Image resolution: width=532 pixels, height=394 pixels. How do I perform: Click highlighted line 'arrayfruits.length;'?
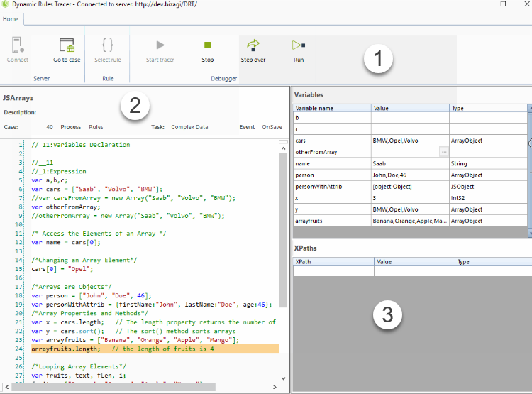(155, 349)
